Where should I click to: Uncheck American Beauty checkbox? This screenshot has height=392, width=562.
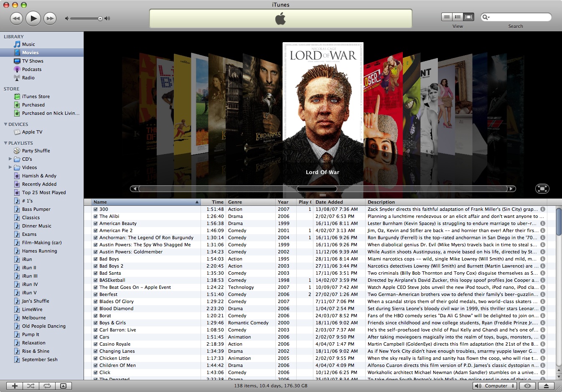click(x=96, y=223)
